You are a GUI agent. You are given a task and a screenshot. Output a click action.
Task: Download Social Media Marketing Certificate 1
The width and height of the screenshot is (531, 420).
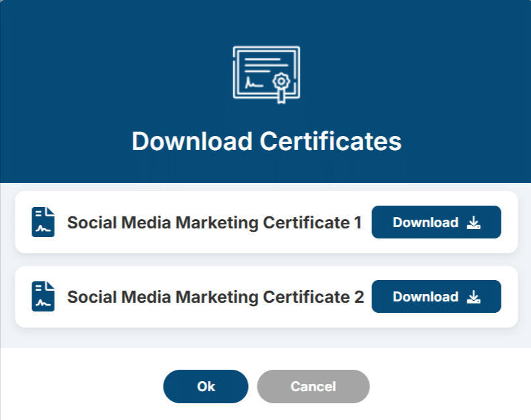(x=436, y=222)
